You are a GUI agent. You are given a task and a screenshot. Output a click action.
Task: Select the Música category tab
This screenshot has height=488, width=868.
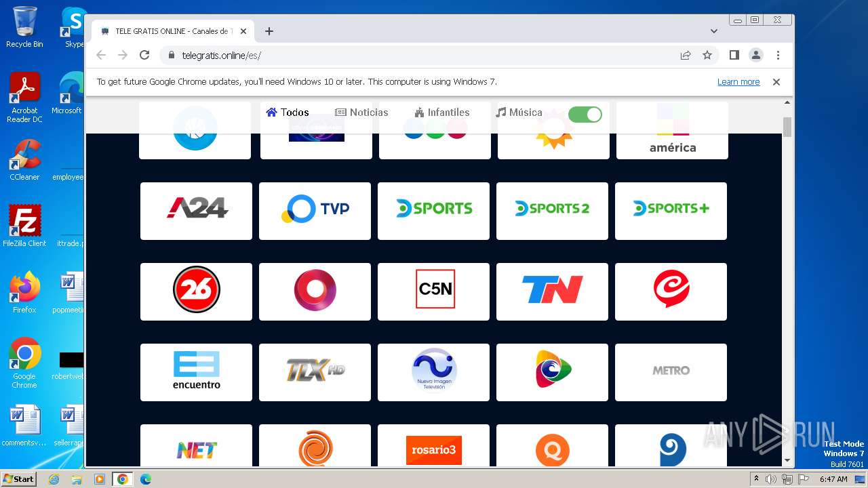519,113
